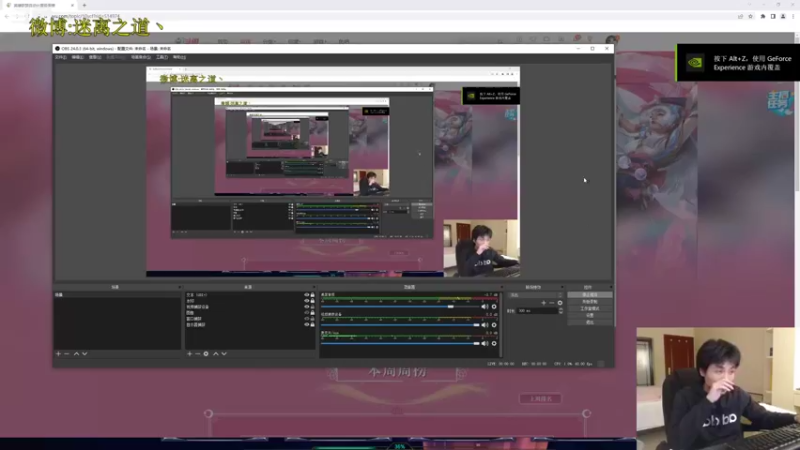Click the 时长 duration input field

537,311
